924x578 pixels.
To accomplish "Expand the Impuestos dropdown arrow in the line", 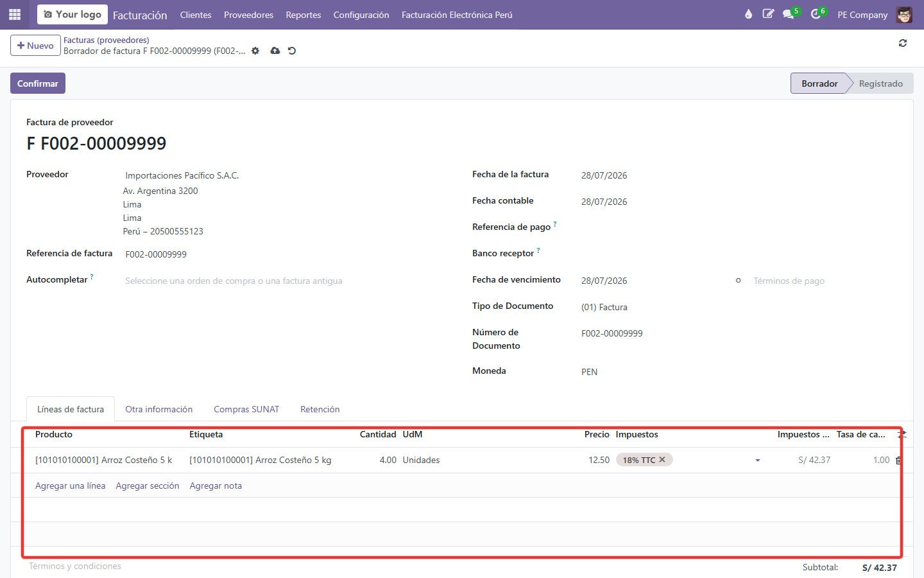I will 758,460.
